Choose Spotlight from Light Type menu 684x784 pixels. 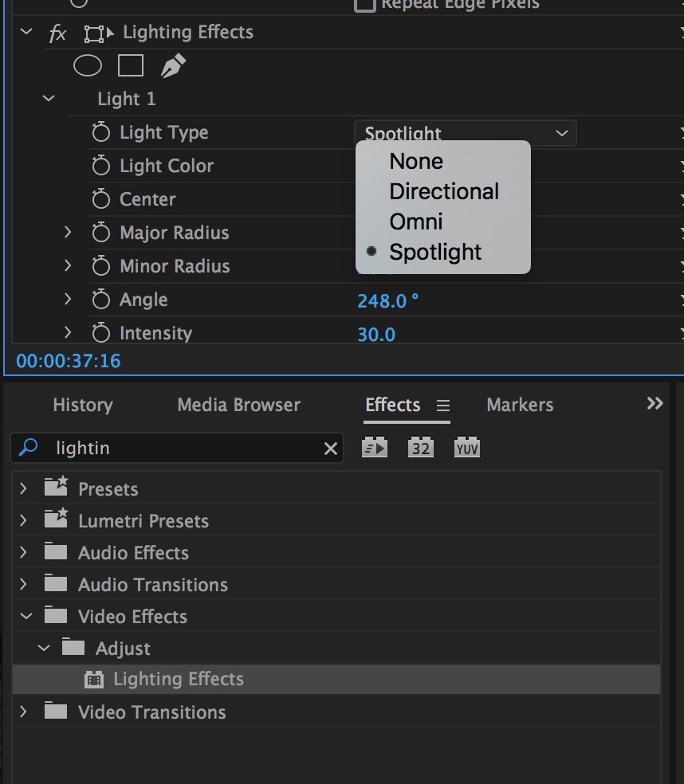coord(442,252)
